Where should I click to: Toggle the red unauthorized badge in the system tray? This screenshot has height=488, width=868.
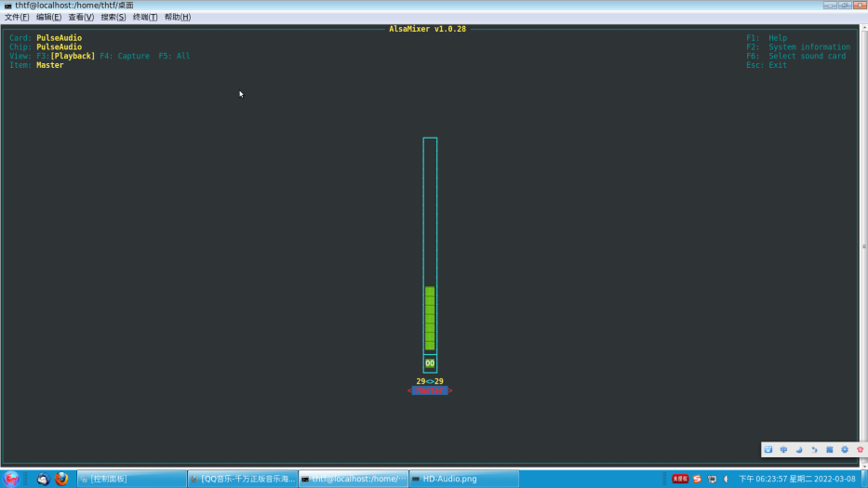(680, 479)
